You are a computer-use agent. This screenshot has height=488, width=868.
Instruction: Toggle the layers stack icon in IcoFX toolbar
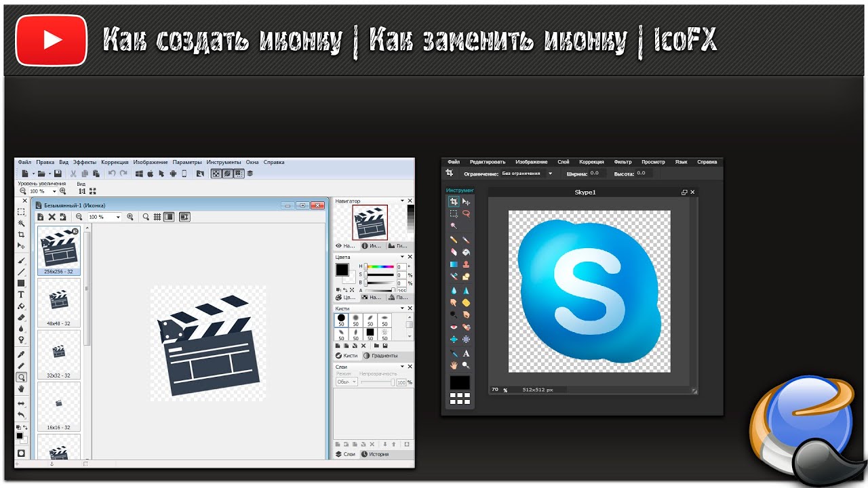(250, 174)
